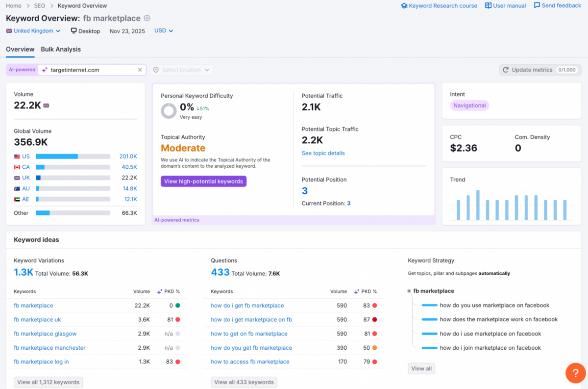Select how does the marketplace work on facebook

499,319
